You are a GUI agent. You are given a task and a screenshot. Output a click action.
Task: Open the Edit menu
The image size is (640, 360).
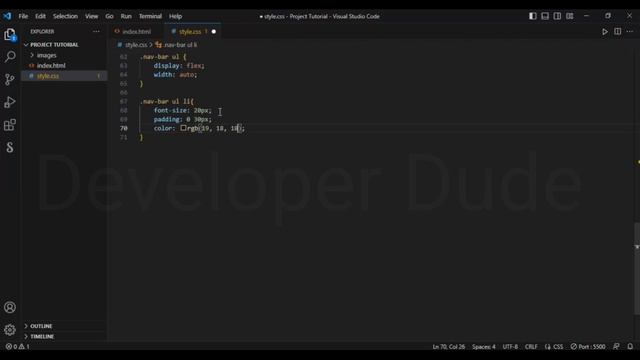pos(40,16)
